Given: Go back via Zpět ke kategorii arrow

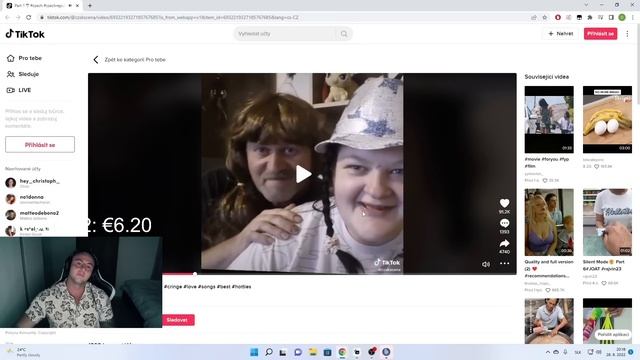Looking at the screenshot, I should tap(96, 60).
